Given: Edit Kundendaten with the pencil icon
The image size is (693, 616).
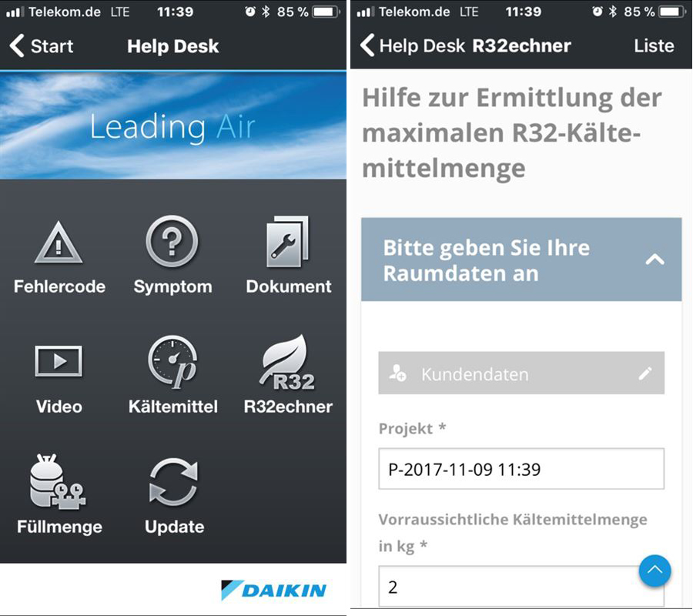Looking at the screenshot, I should pyautogui.click(x=644, y=373).
